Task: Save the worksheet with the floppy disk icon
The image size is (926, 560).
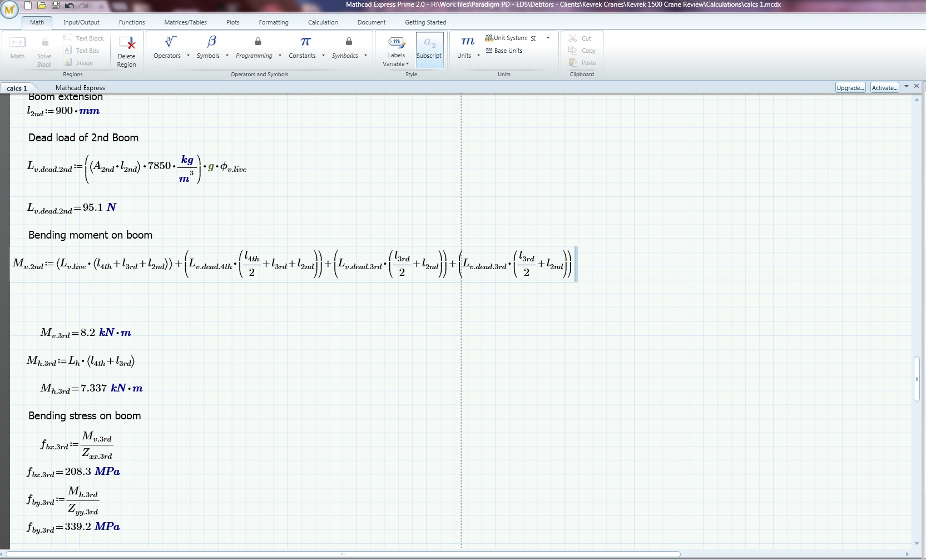Action: tap(56, 6)
